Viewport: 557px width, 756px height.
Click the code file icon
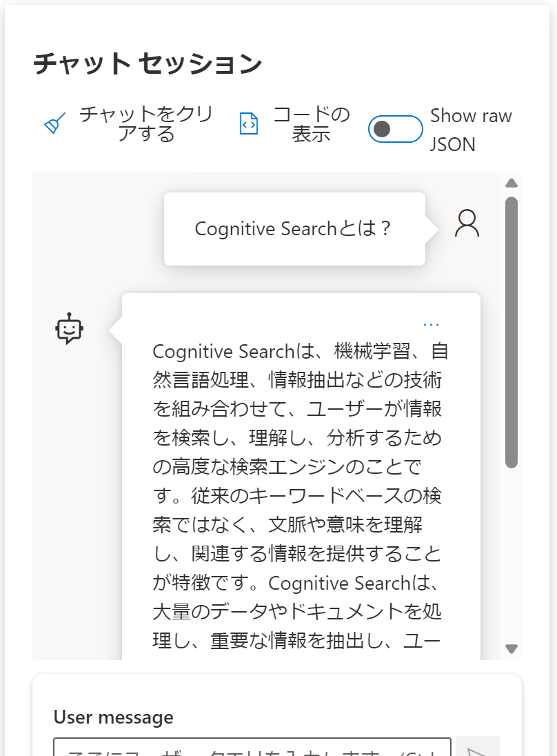coord(249,123)
